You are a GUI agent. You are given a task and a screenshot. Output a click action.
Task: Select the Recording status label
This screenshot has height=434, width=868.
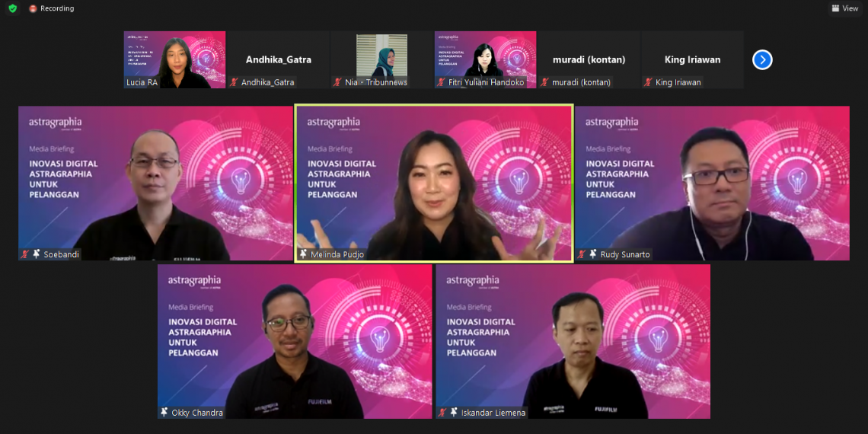(x=57, y=8)
